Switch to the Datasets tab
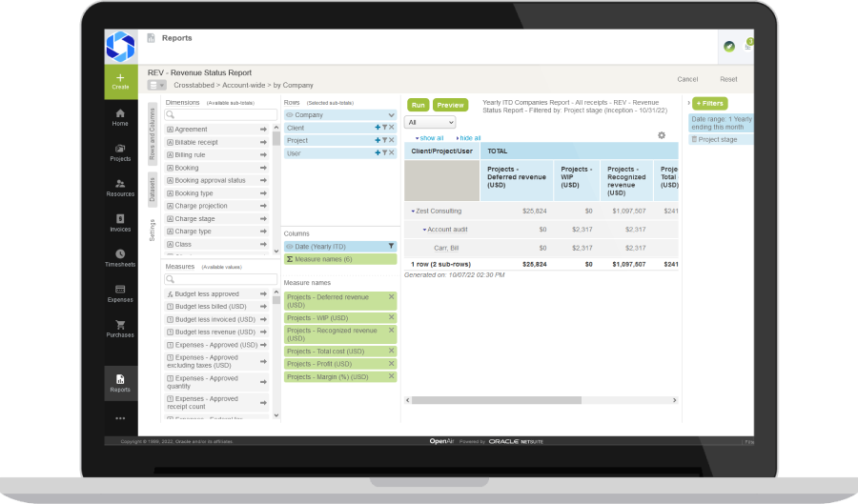858x504 pixels. (x=153, y=190)
